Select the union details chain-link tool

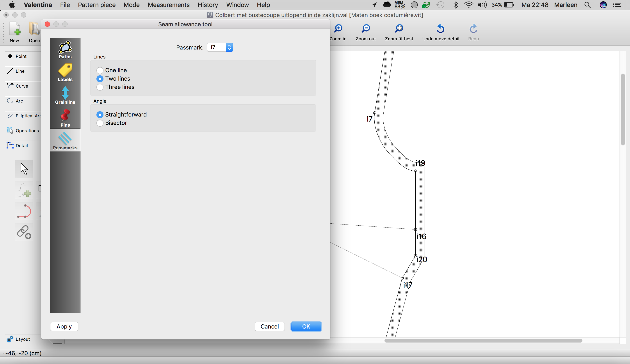point(24,232)
